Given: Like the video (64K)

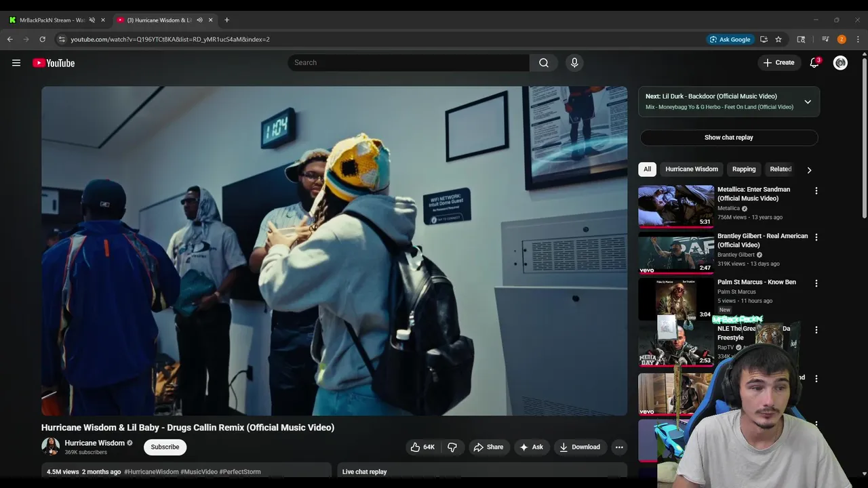Looking at the screenshot, I should tap(422, 447).
